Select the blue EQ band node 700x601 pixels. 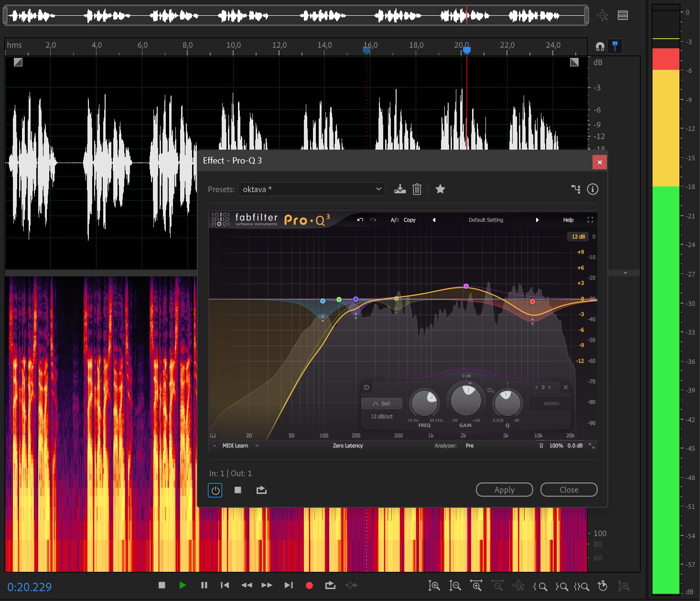pos(323,301)
